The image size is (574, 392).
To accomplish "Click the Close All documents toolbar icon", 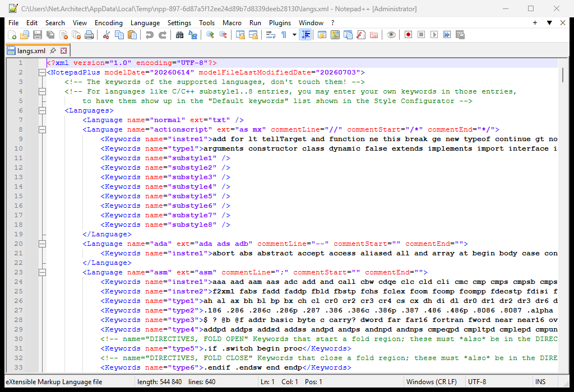I will pyautogui.click(x=76, y=35).
